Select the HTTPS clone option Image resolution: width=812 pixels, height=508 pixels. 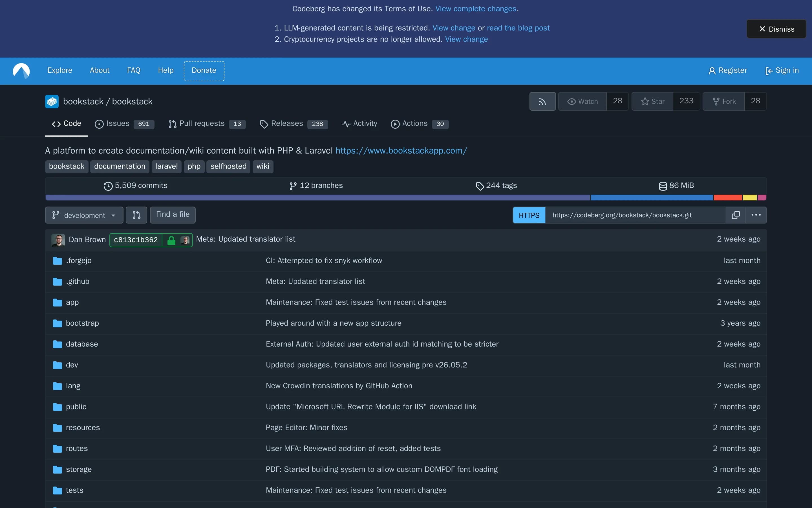(529, 215)
